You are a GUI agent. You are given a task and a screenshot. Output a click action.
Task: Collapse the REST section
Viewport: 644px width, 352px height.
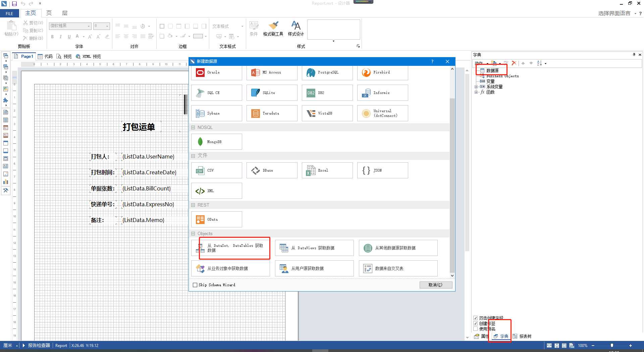click(x=193, y=205)
